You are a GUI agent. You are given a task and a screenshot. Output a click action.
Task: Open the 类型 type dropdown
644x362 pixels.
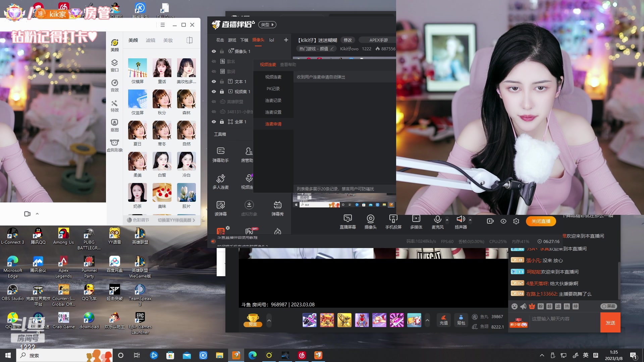tap(267, 24)
